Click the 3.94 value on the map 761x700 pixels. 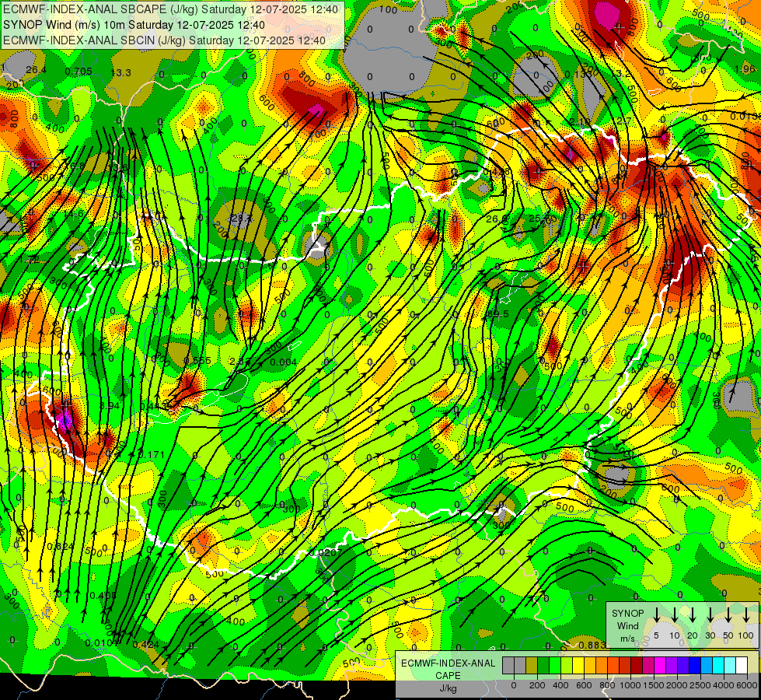tap(109, 406)
